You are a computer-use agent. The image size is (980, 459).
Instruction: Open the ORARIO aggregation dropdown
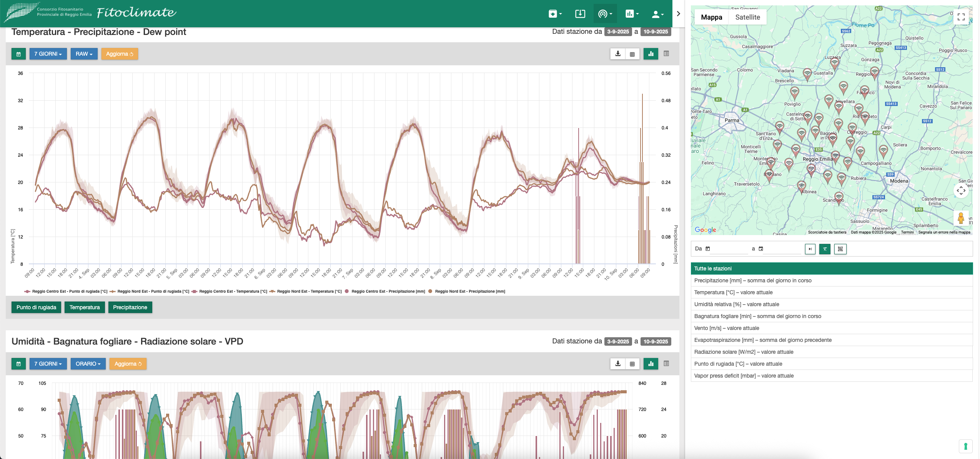pos(88,364)
